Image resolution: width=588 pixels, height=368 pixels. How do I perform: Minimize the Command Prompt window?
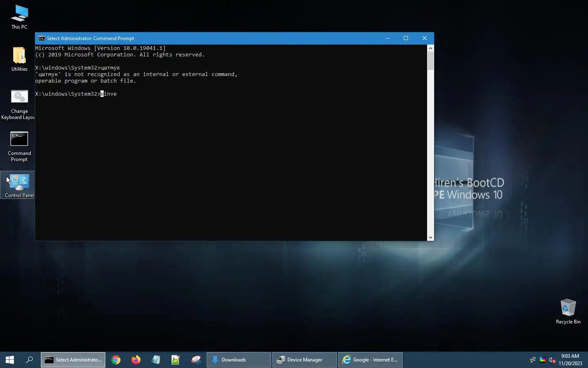coord(388,38)
